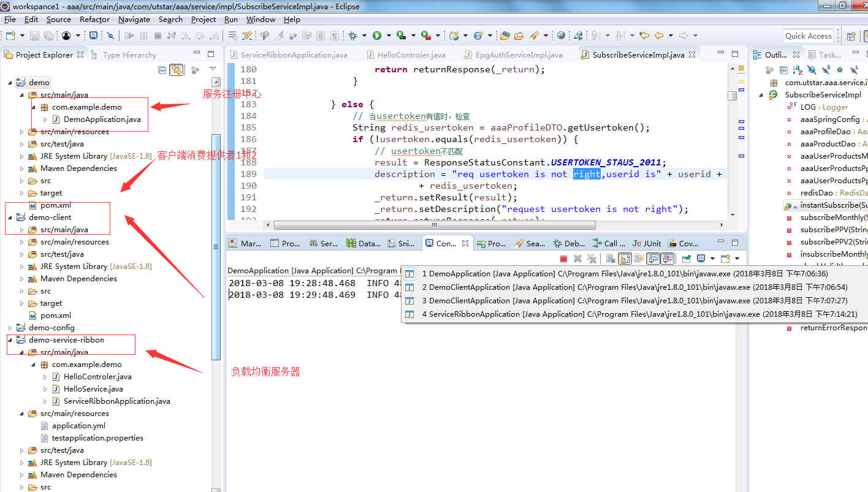Open the Navigate menu
Image resolution: width=868 pixels, height=492 pixels.
point(134,20)
